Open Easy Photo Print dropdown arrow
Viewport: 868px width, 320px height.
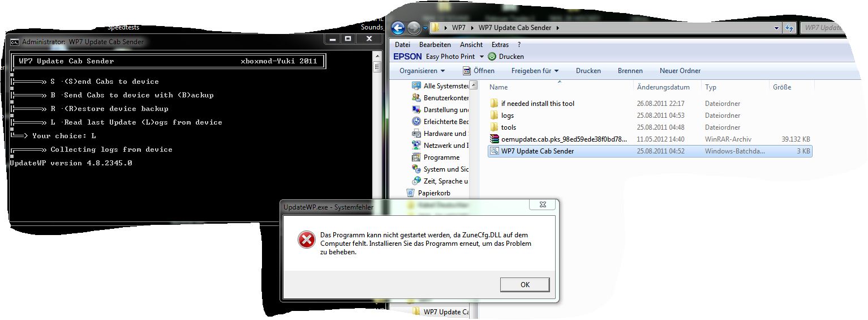coord(482,57)
